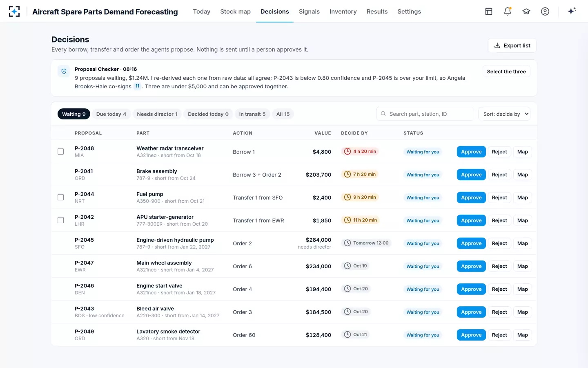Click the clock icon for 4 h 20 min
The image size is (588, 368).
(347, 151)
